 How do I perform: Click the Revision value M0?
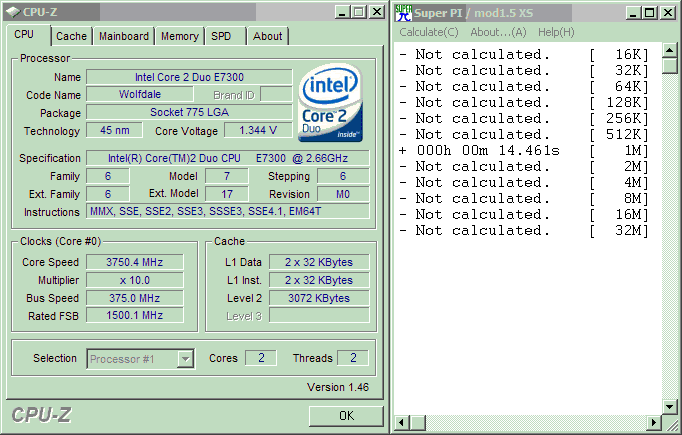(x=343, y=194)
